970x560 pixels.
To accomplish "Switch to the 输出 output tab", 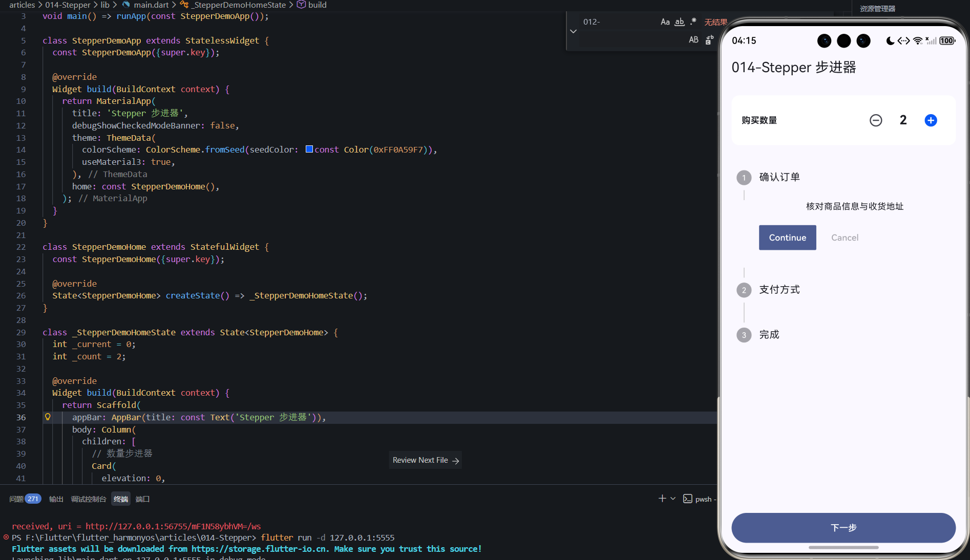I will pyautogui.click(x=56, y=499).
